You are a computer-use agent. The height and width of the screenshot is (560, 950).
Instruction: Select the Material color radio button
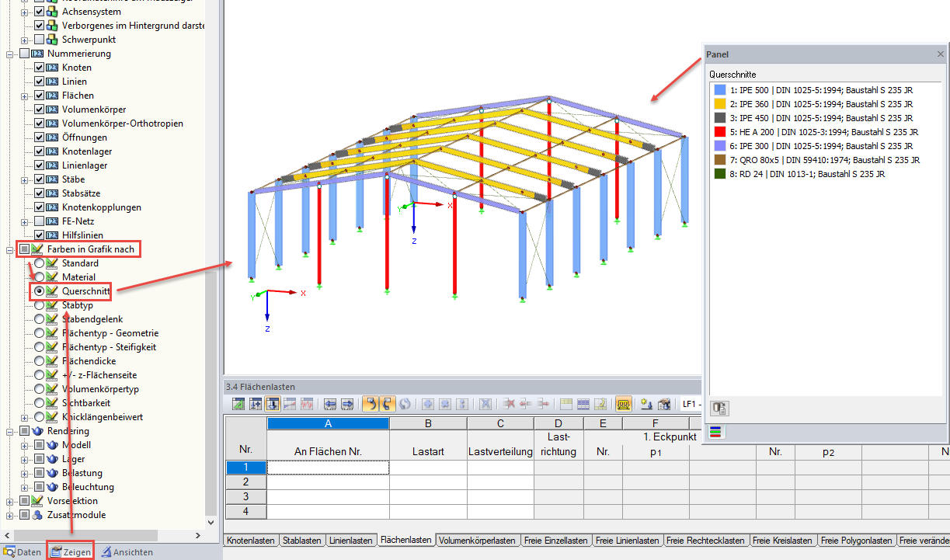click(x=39, y=277)
